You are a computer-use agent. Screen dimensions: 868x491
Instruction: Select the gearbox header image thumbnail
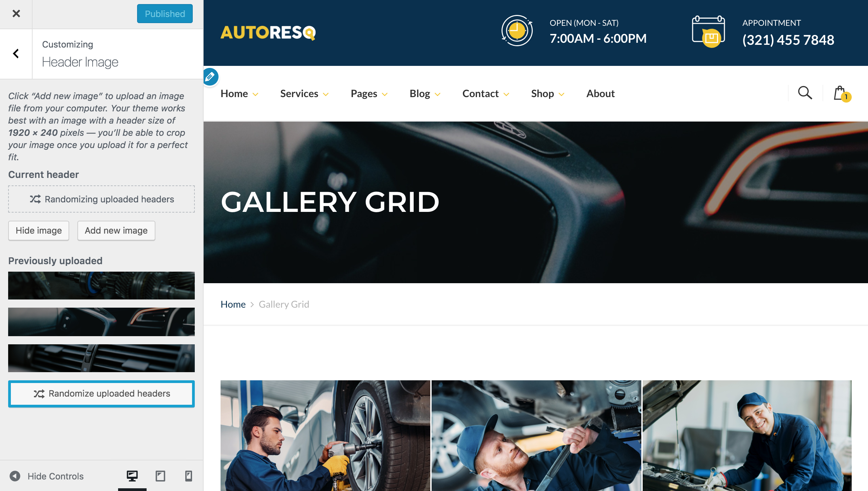tap(101, 286)
